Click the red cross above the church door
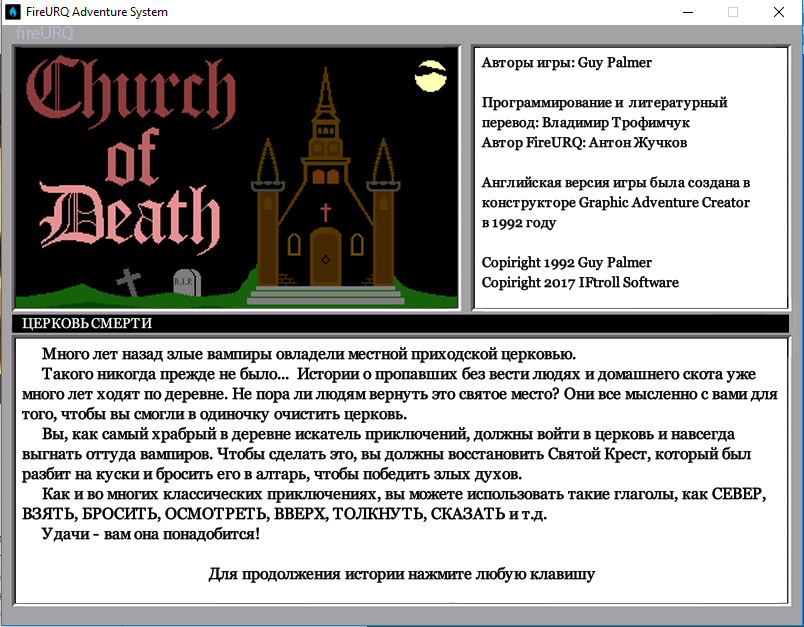The image size is (804, 627). tap(325, 212)
